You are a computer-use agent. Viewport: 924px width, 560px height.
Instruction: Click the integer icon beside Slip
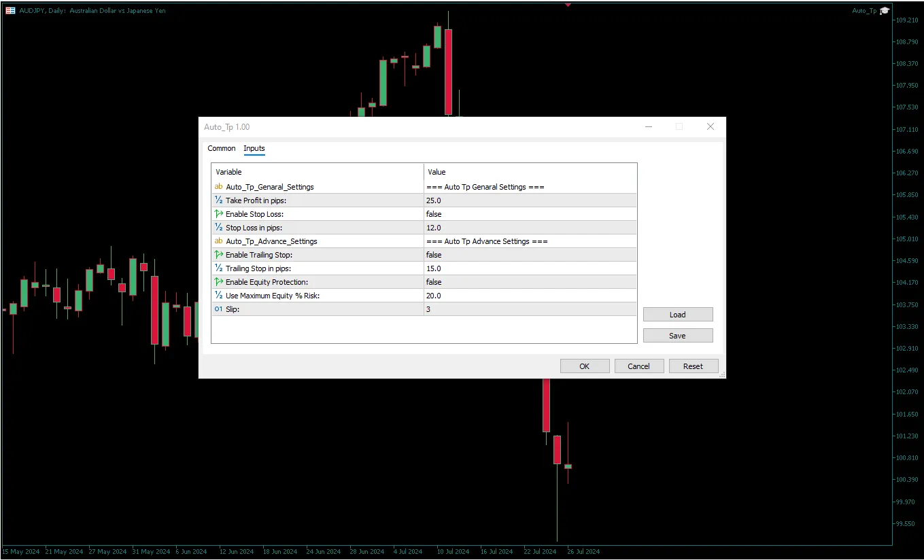click(x=218, y=309)
